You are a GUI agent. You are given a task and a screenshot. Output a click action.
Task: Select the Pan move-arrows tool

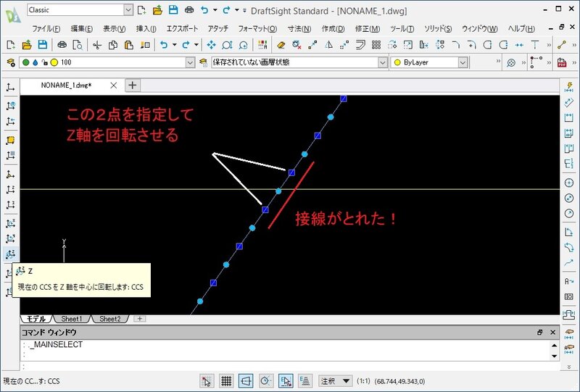211,45
